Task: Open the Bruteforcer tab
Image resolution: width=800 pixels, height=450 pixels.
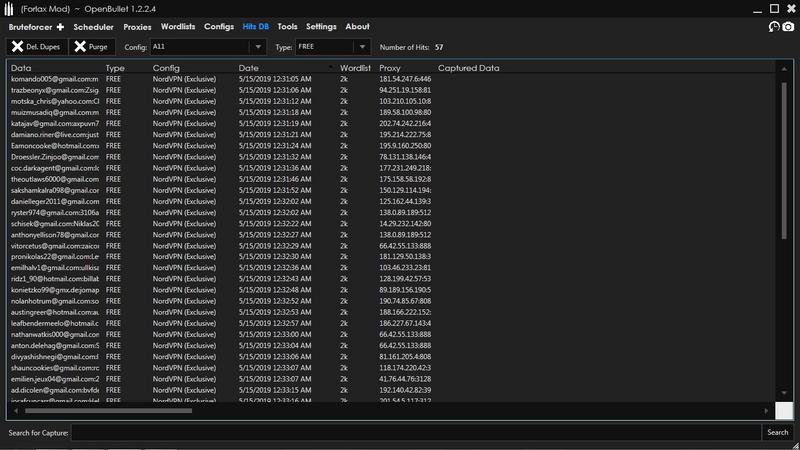Action: pos(30,27)
